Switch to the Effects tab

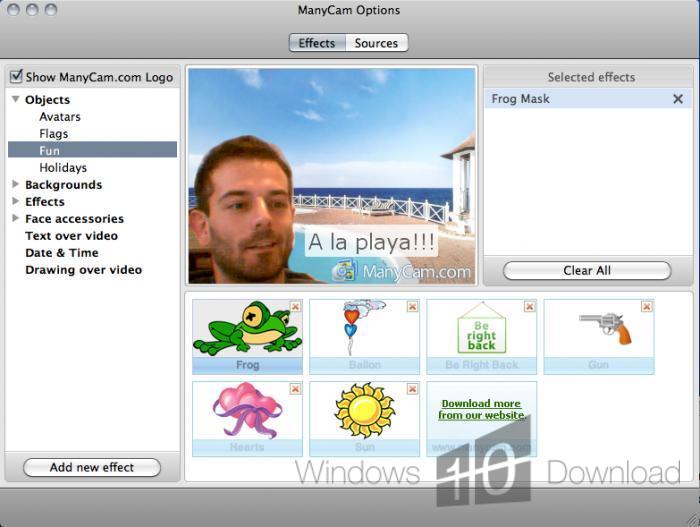pyautogui.click(x=317, y=43)
